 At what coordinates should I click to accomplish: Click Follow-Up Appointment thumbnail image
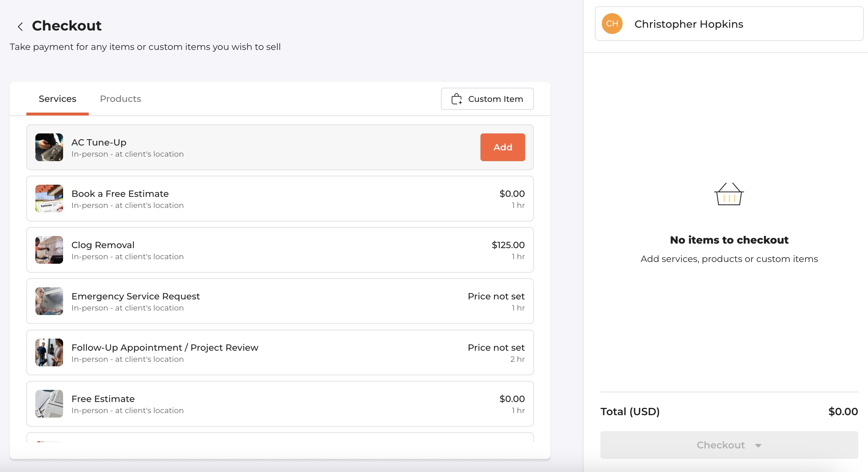tap(49, 352)
